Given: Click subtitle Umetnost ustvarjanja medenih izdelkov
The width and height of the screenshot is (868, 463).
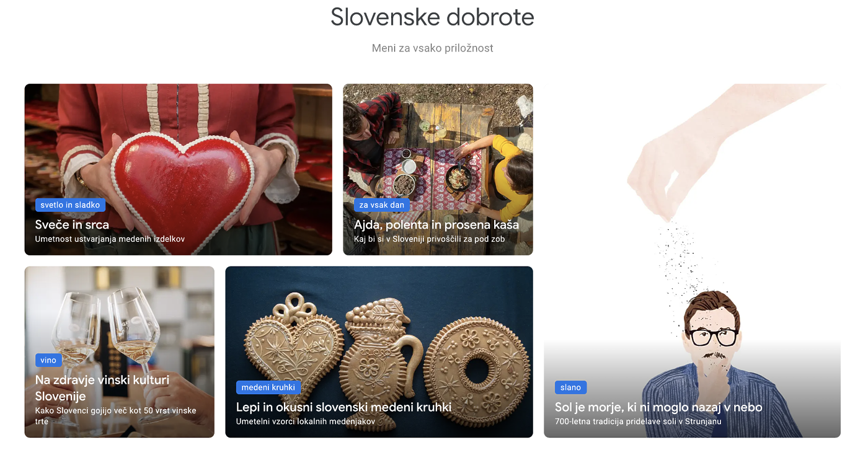Looking at the screenshot, I should pyautogui.click(x=110, y=239).
